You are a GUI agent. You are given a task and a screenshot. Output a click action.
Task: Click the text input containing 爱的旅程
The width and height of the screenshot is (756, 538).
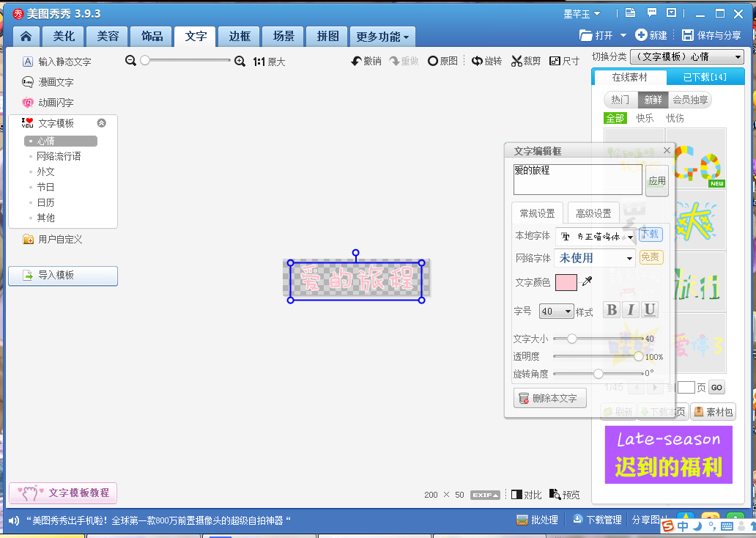[x=577, y=179]
